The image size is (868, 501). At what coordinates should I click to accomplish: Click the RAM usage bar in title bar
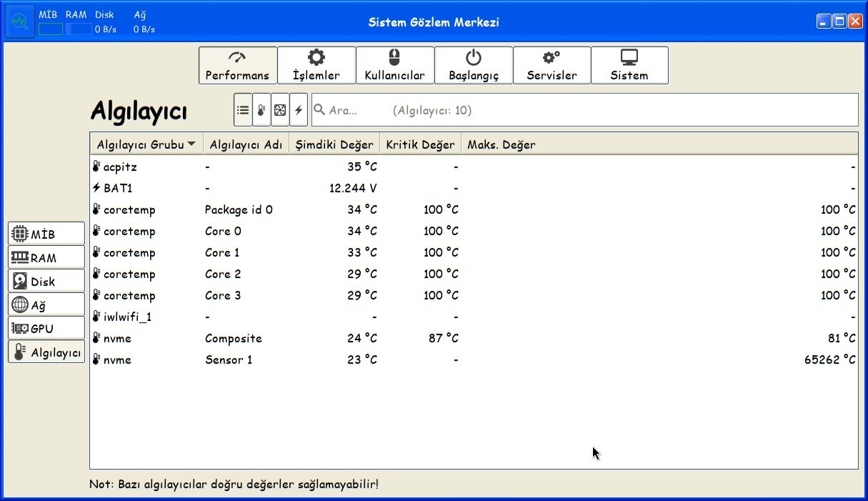click(x=79, y=29)
